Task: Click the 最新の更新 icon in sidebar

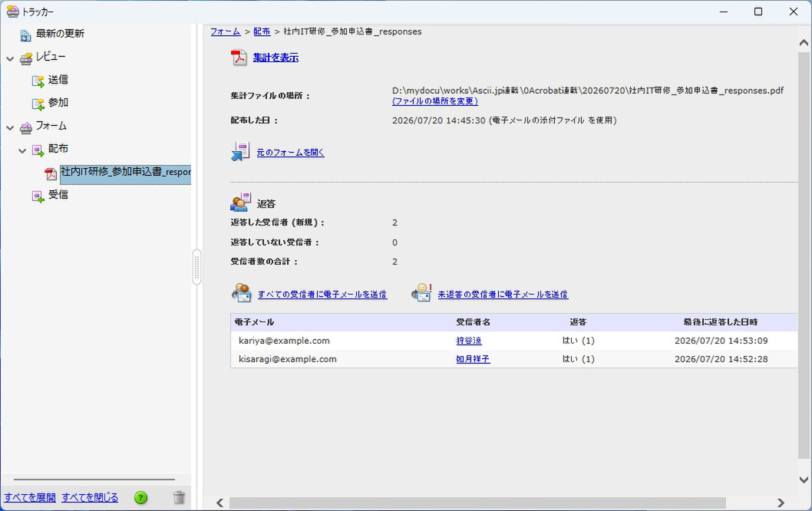Action: (x=25, y=35)
